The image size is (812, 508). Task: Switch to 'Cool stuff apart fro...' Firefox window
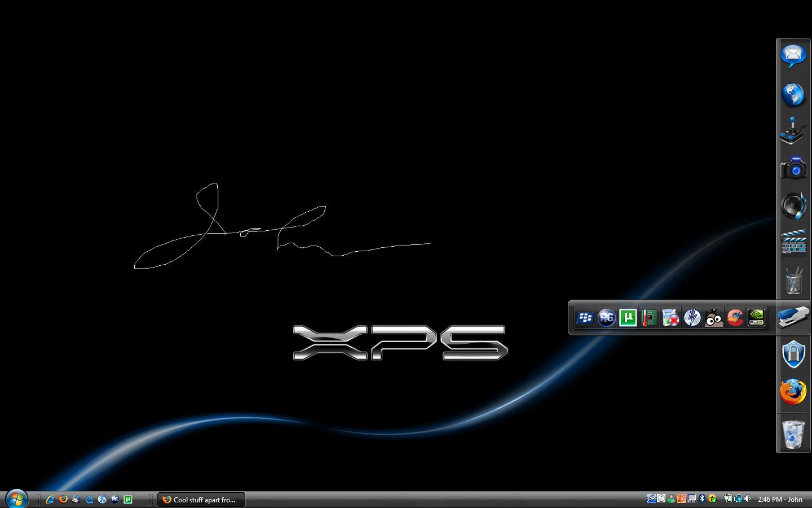(201, 500)
